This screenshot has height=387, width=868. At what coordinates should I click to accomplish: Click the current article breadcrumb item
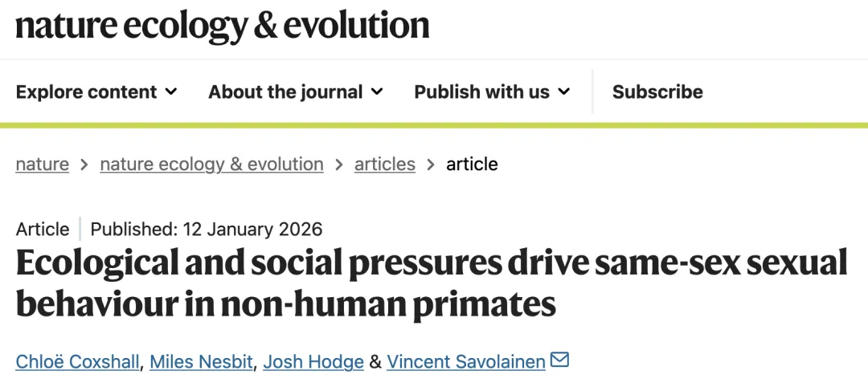coord(472,165)
